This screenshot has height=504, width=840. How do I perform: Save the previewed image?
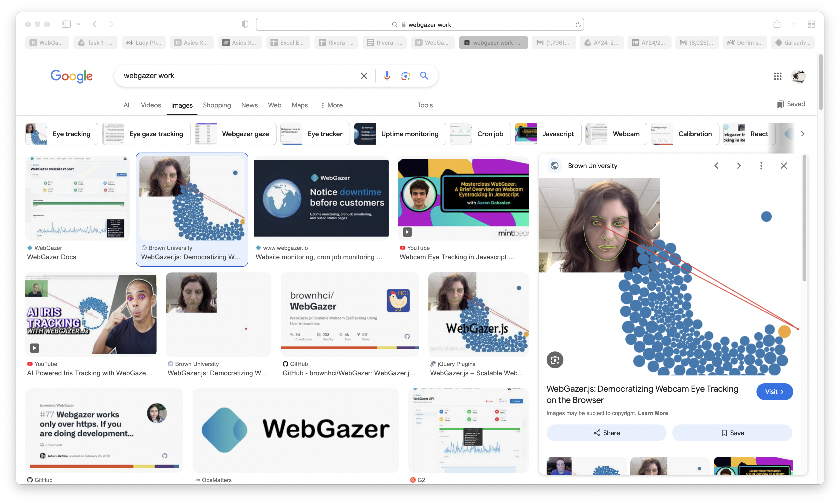732,433
